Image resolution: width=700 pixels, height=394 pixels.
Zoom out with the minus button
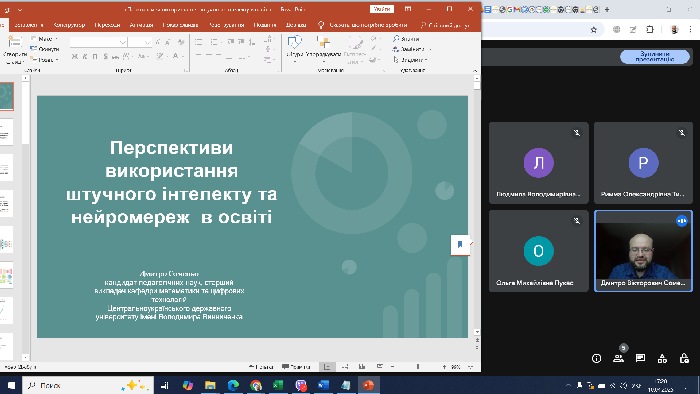[x=392, y=367]
